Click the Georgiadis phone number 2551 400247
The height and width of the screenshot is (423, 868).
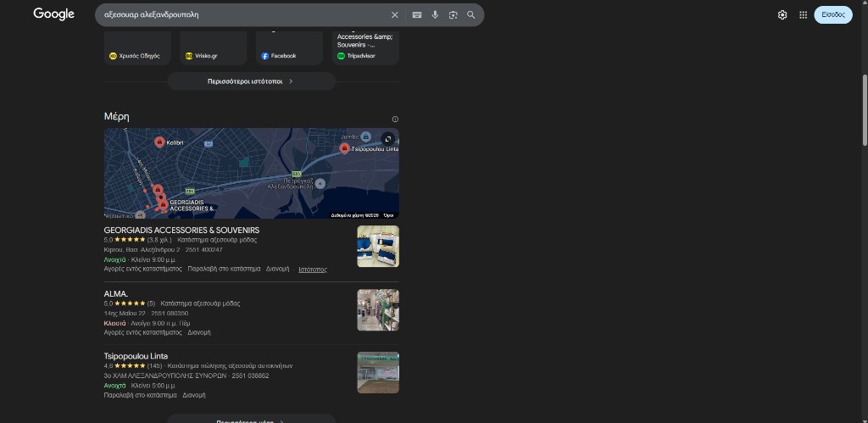click(203, 250)
